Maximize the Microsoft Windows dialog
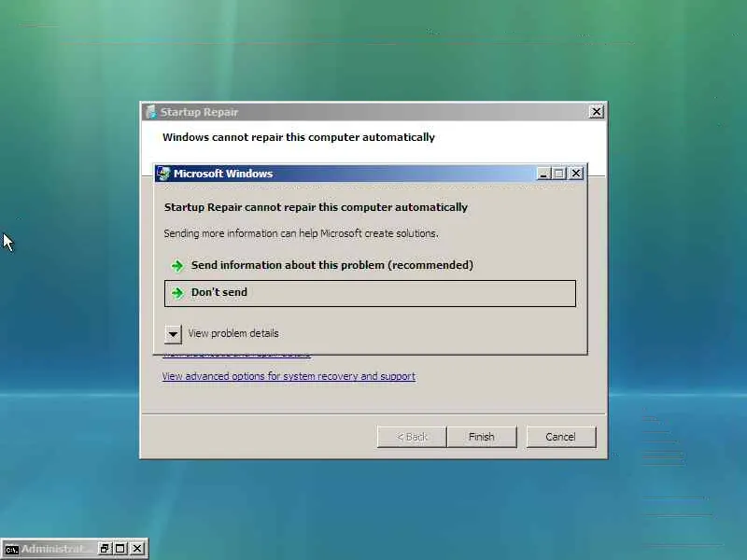Screen dimensions: 747x560 click(559, 174)
